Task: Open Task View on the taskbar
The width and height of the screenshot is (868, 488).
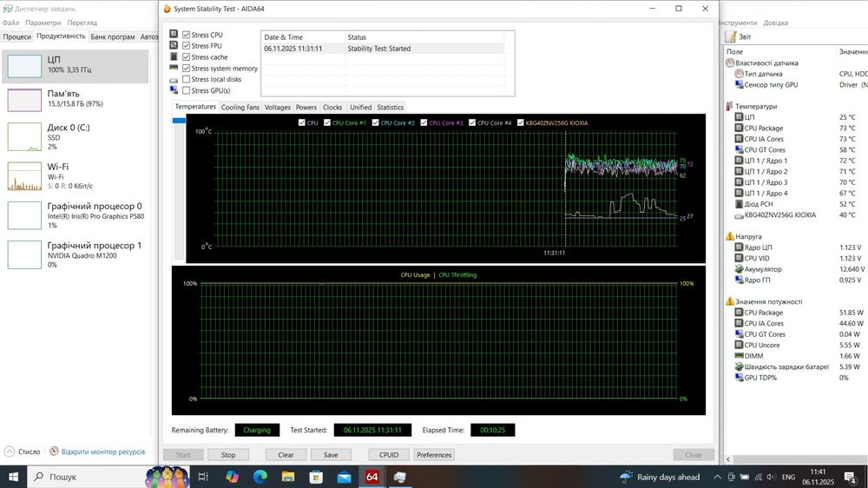Action: [x=203, y=477]
